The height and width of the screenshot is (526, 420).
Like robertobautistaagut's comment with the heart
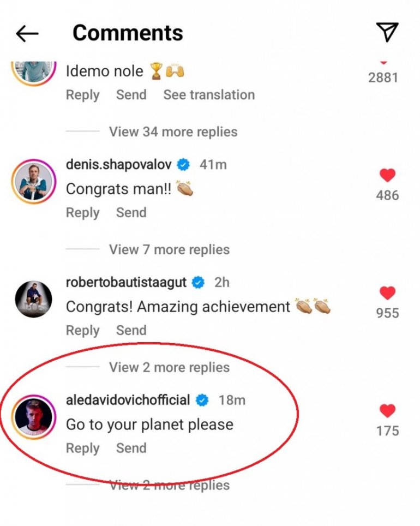tap(387, 293)
